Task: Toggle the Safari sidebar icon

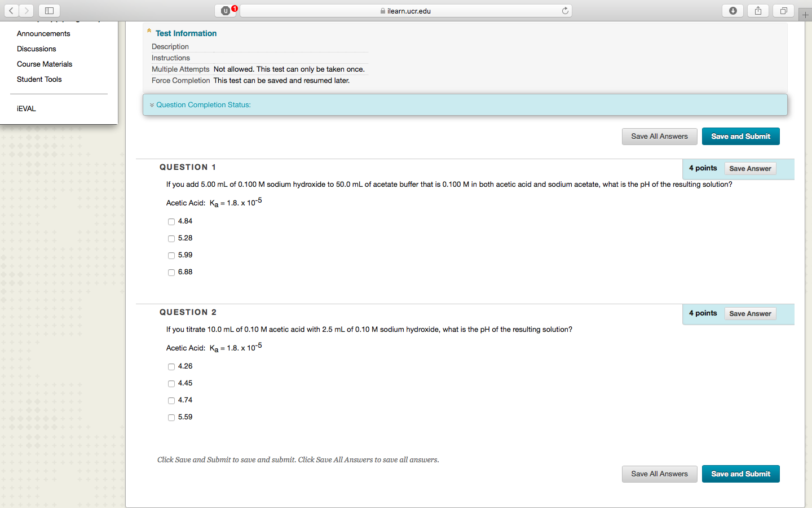Action: pos(49,11)
